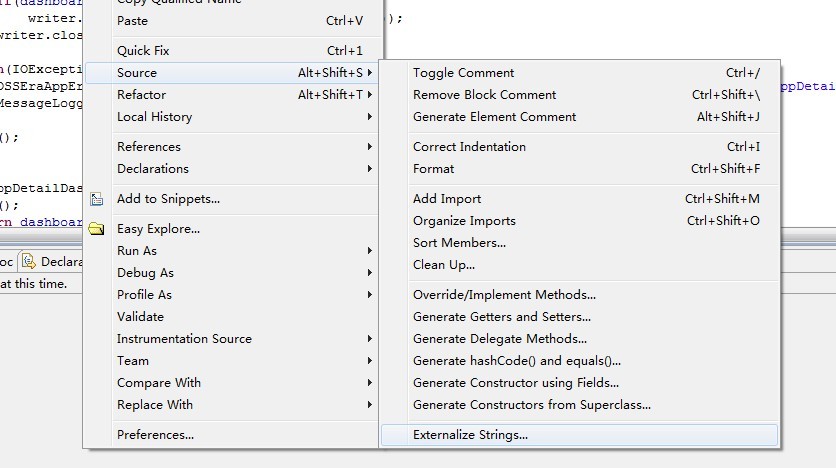Screen dimensions: 836x468
Task: Click the Declaration tab icon
Action: (x=30, y=262)
